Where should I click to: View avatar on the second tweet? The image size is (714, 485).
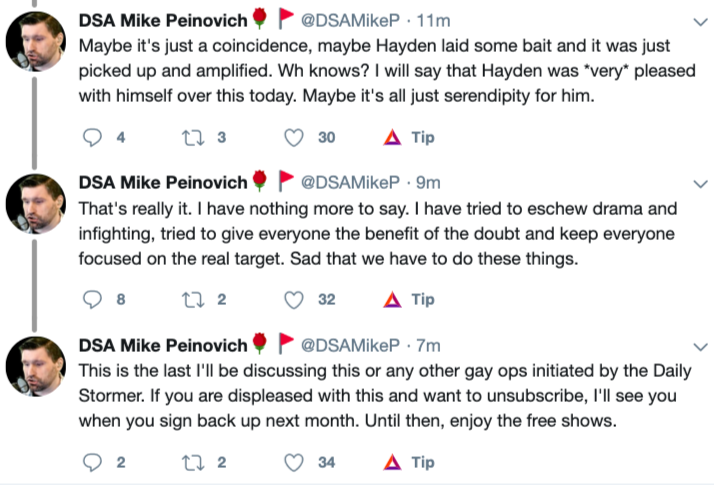tap(36, 208)
